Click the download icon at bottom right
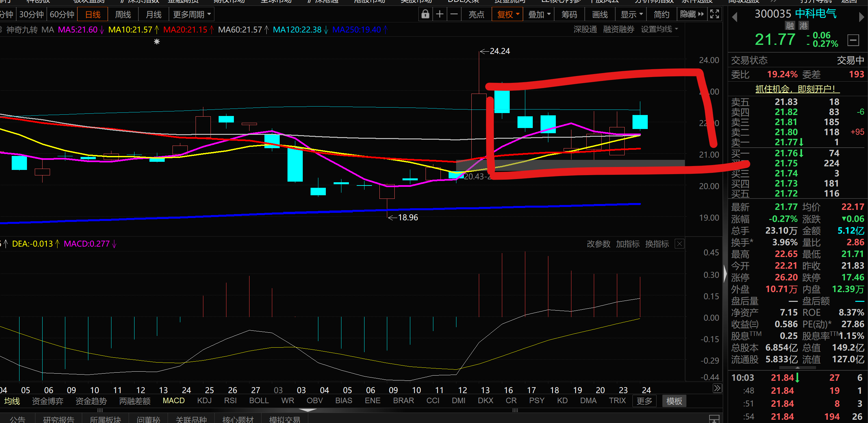This screenshot has width=868, height=423. pos(714,419)
